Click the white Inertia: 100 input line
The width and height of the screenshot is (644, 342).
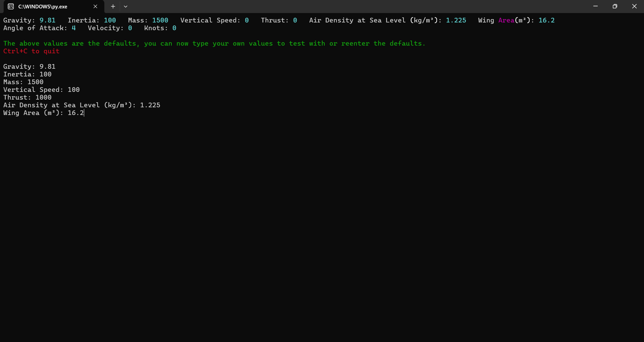28,74
